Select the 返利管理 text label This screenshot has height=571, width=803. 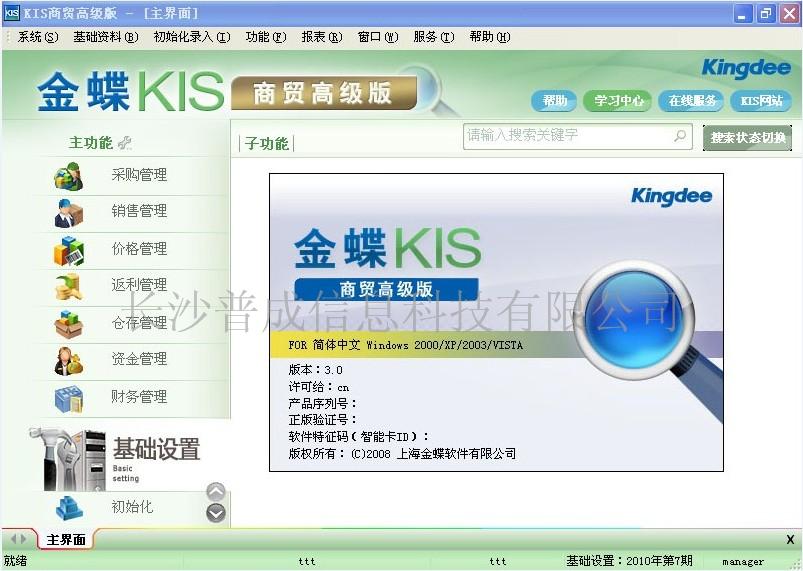point(139,285)
